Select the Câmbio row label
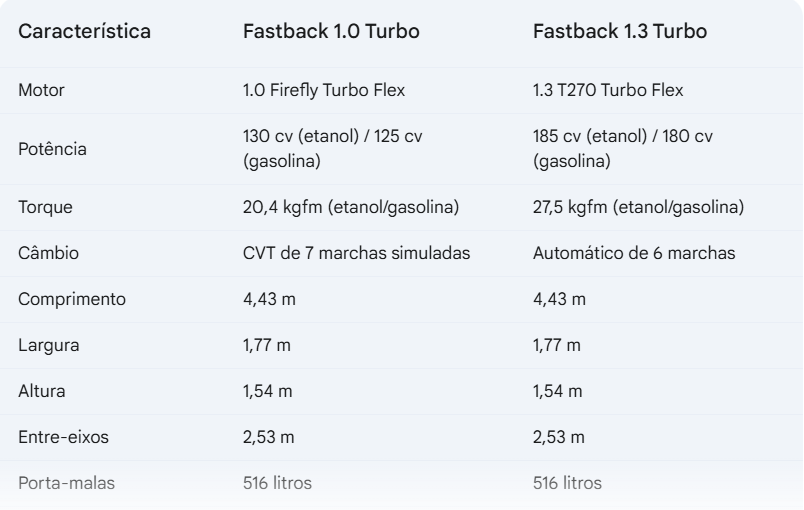Image resolution: width=804 pixels, height=510 pixels. click(x=49, y=253)
